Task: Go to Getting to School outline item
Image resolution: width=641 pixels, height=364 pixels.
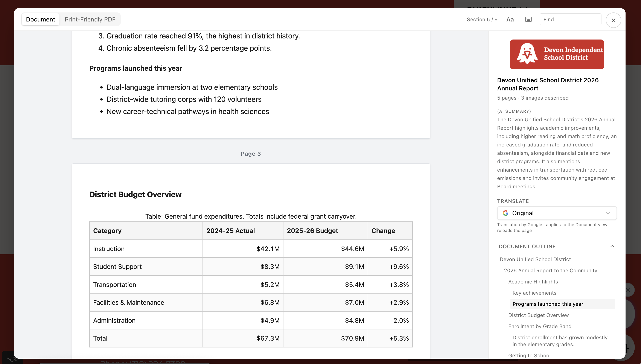Action: (x=529, y=355)
